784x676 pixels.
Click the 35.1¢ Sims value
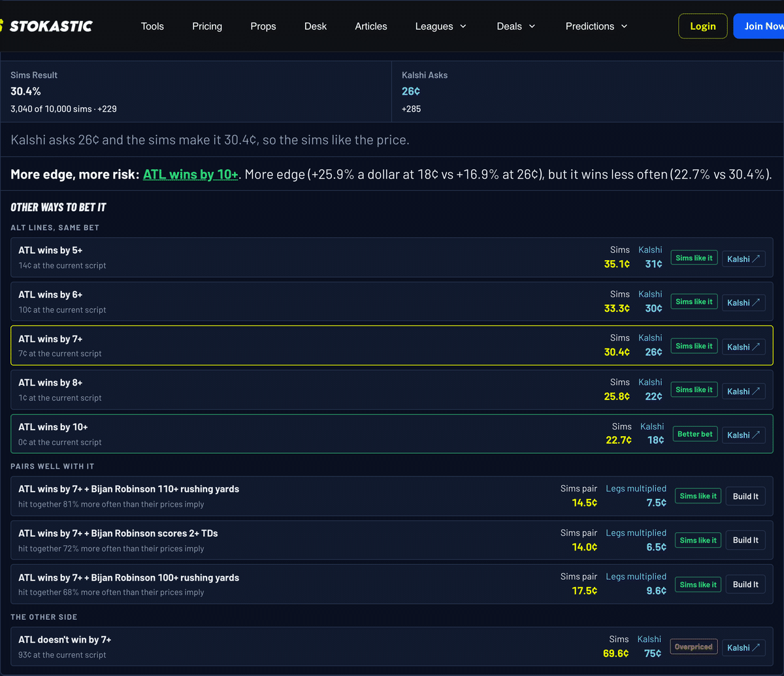[617, 264]
